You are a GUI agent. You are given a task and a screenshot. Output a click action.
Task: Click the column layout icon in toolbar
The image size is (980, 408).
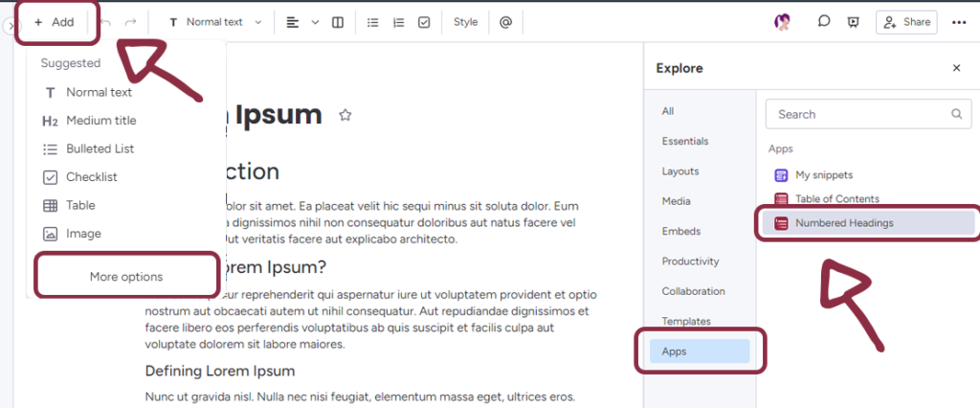pos(337,22)
